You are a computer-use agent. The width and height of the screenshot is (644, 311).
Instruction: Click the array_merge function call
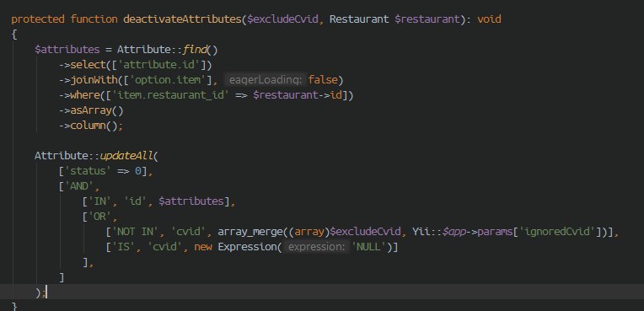click(x=250, y=232)
